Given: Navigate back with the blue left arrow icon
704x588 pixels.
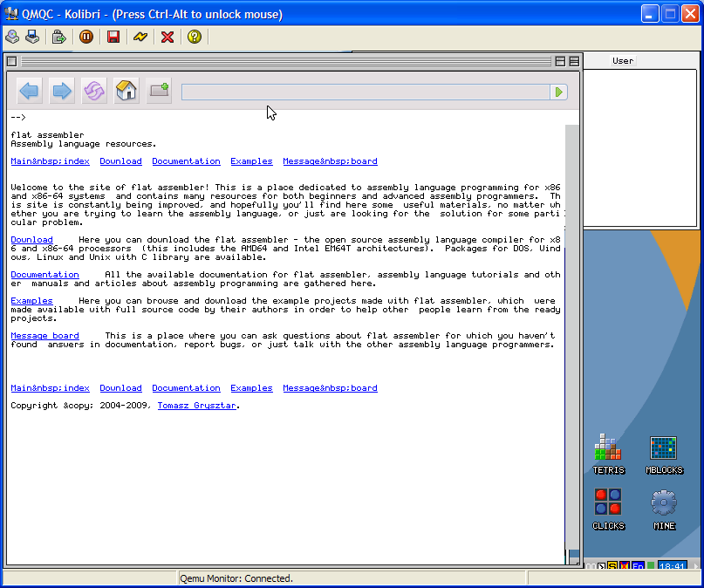Looking at the screenshot, I should click(29, 91).
